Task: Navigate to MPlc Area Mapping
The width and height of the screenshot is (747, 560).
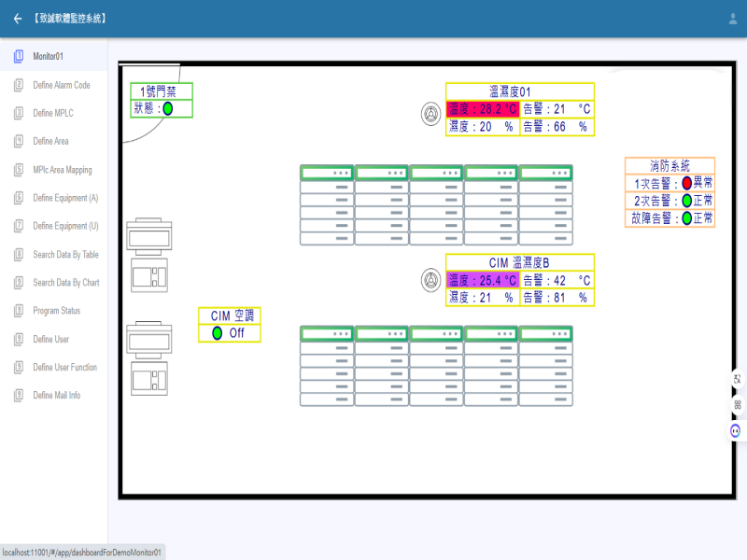Action: pos(54,170)
